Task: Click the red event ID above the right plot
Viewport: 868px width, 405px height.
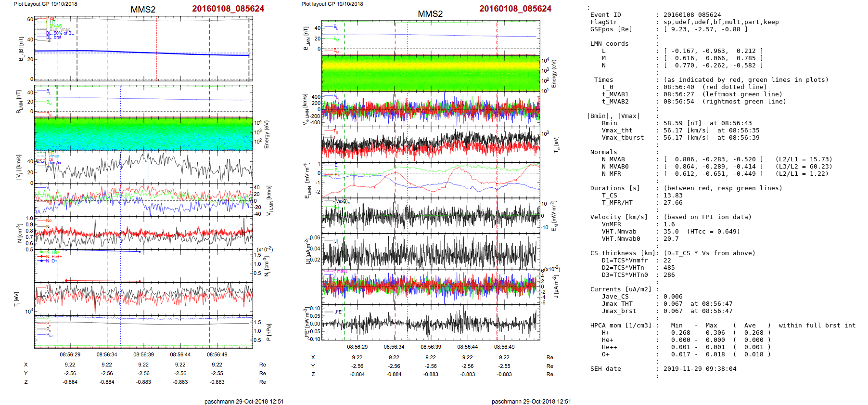Action: click(x=515, y=9)
